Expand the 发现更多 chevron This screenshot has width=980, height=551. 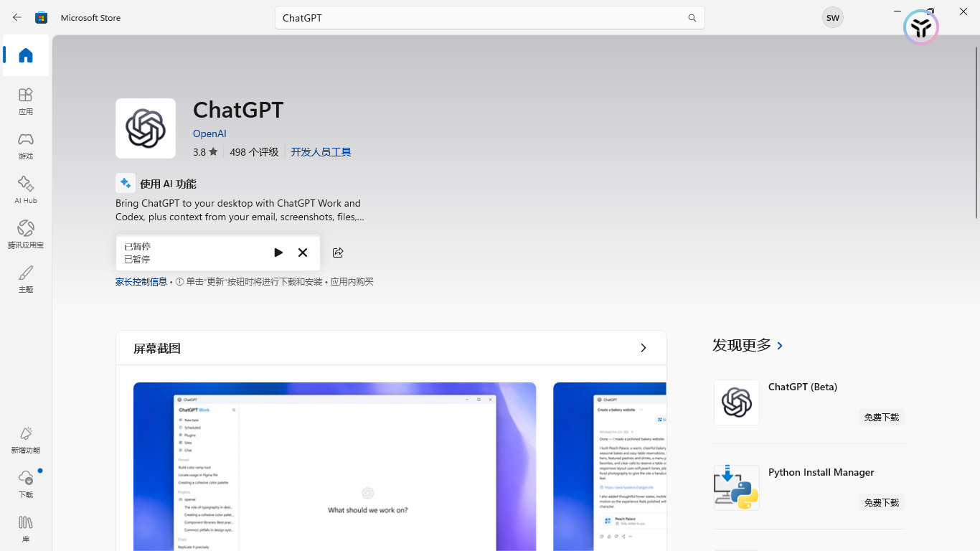click(780, 346)
